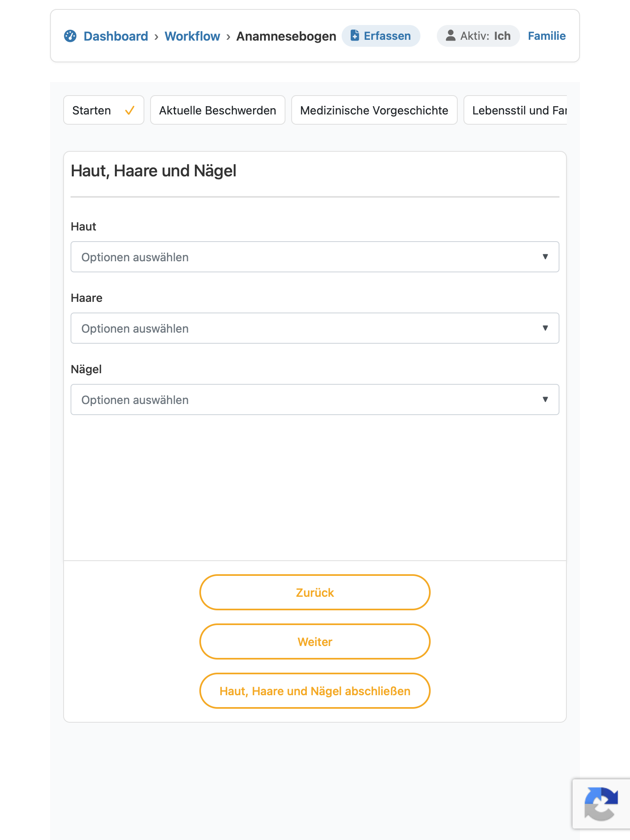This screenshot has width=630, height=840.
Task: Open the Nägel options select field
Action: tap(315, 399)
